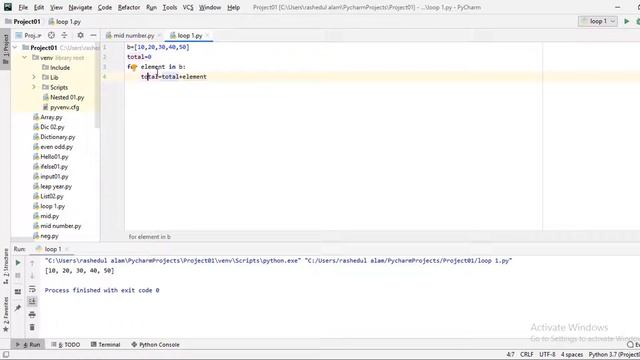Run loop 1 with the green toolbar play button
The image size is (640, 360).
627,21
